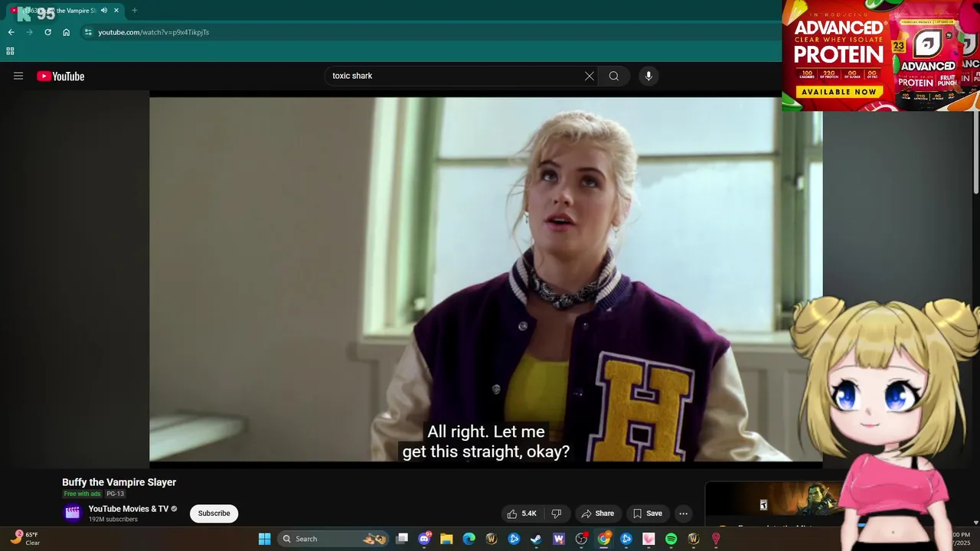Open the YouTube Movies & TV channel name
The image size is (980, 551).
tap(129, 509)
